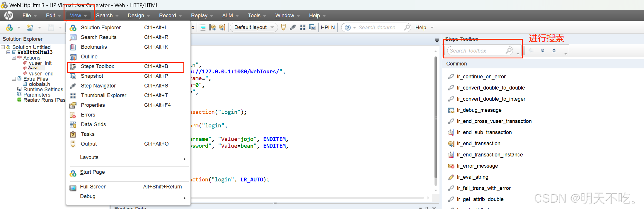Click the Snapshot icon on the toolbar
The image size is (644, 209).
click(x=312, y=27)
